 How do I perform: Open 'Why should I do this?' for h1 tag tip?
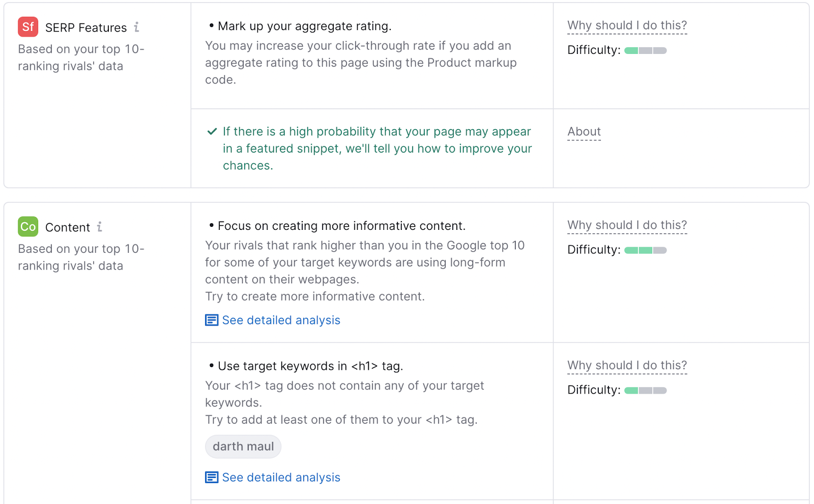(x=627, y=365)
